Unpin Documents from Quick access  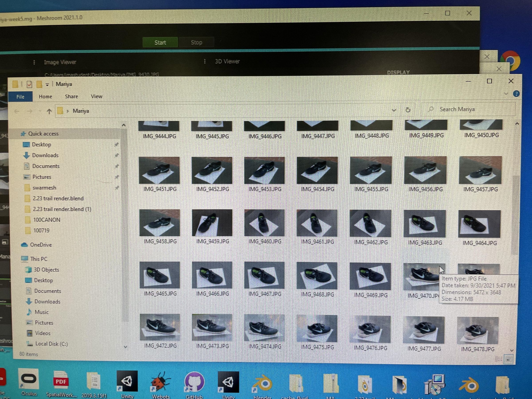tap(117, 166)
